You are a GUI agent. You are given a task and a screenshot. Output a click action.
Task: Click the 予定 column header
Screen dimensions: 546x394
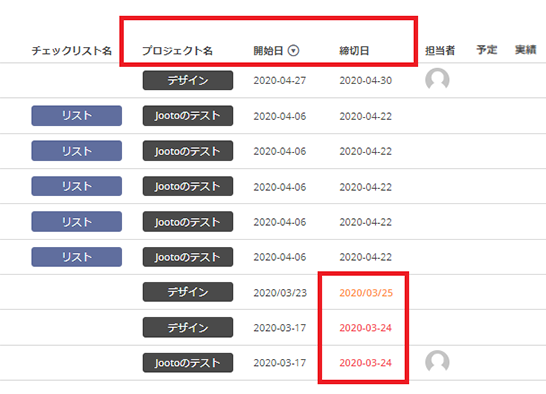pos(486,50)
